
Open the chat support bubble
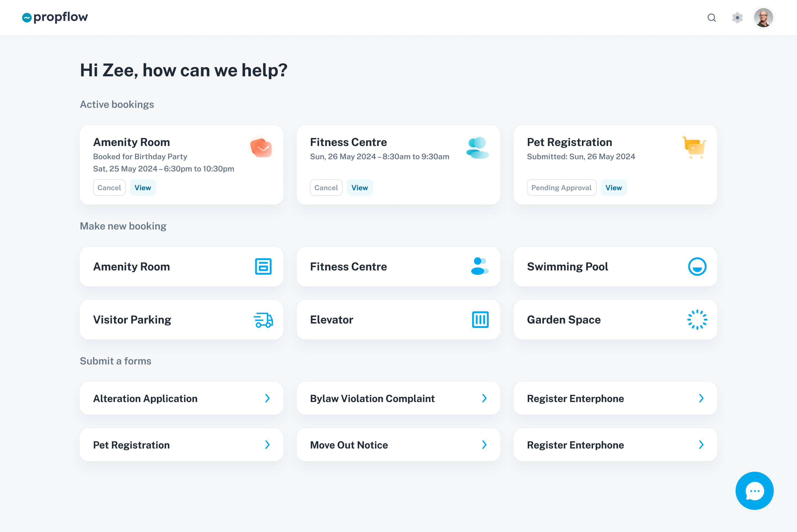754,491
